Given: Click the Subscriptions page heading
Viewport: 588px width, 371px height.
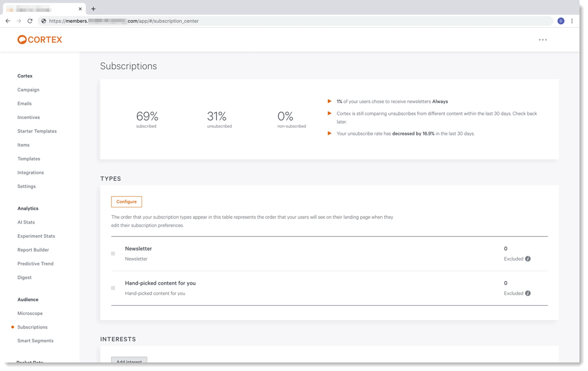Looking at the screenshot, I should pos(128,66).
